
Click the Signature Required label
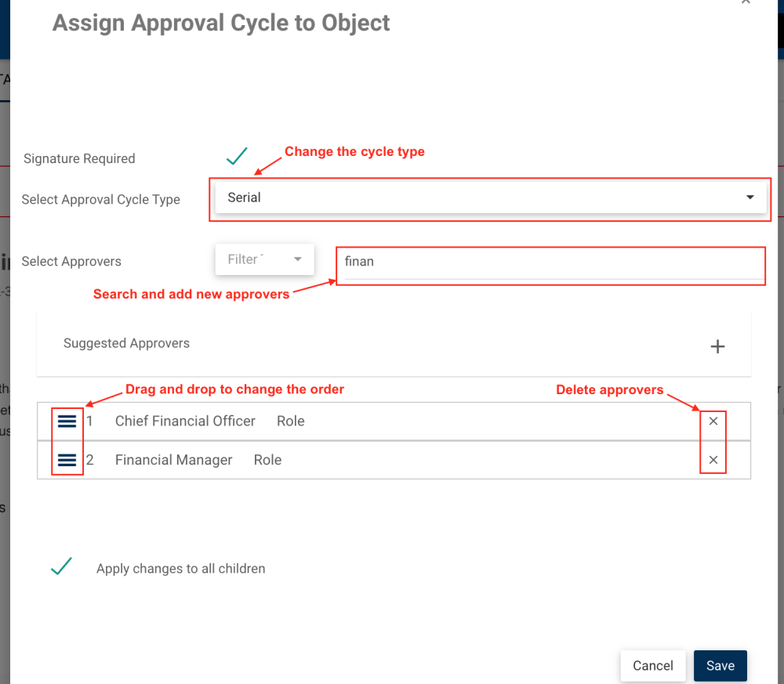click(x=79, y=159)
